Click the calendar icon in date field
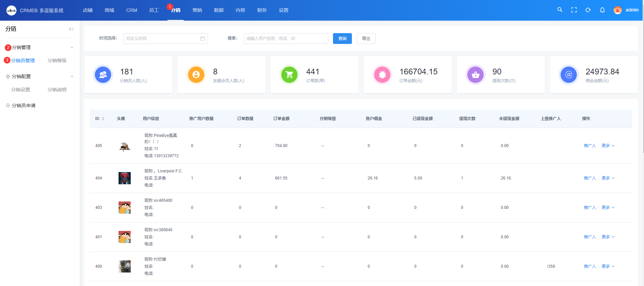644x286 pixels. [203, 39]
